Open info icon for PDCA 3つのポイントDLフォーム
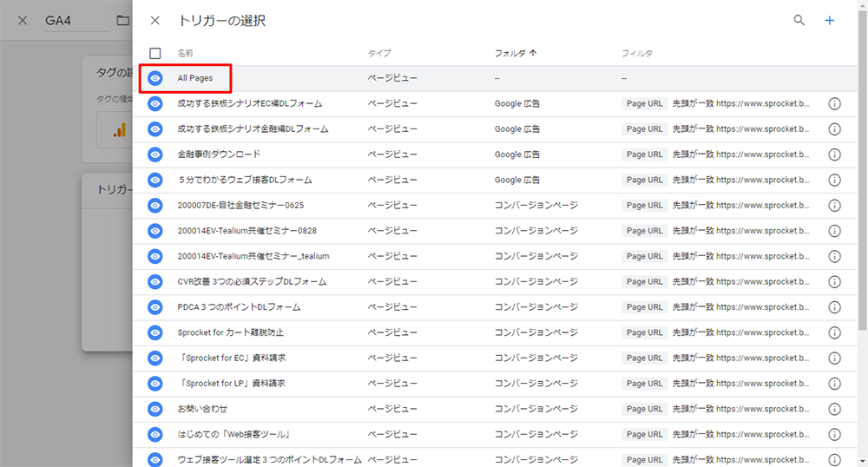This screenshot has width=868, height=467. click(834, 307)
